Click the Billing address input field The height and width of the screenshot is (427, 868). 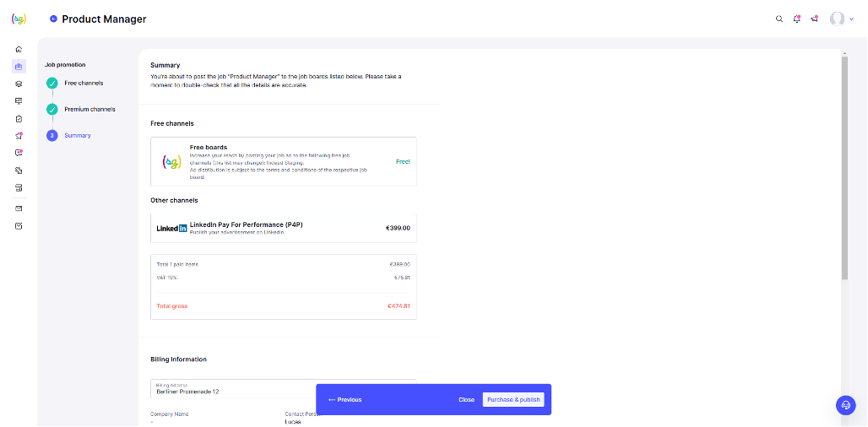point(284,389)
